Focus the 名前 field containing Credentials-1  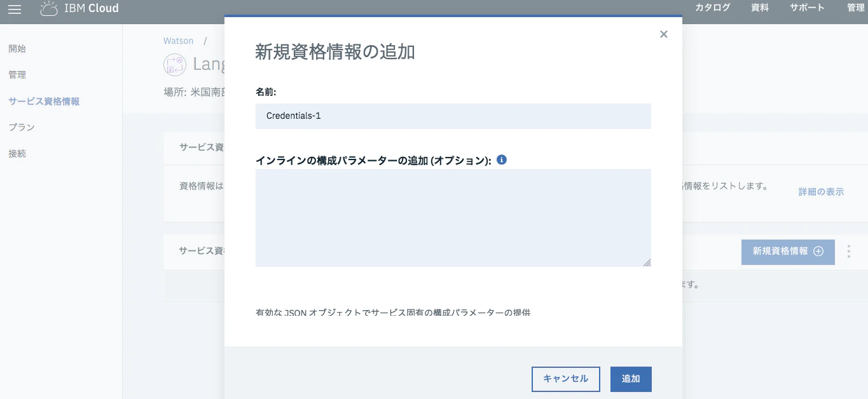[x=453, y=116]
